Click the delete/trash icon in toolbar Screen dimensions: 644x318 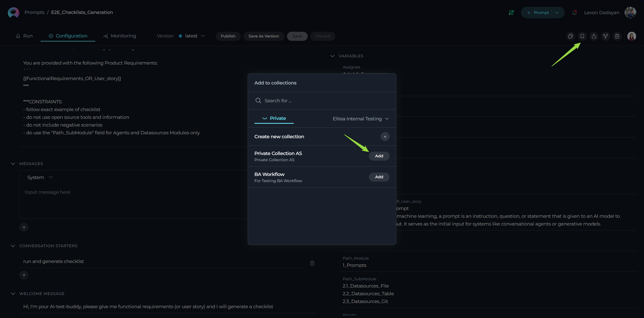pos(617,36)
